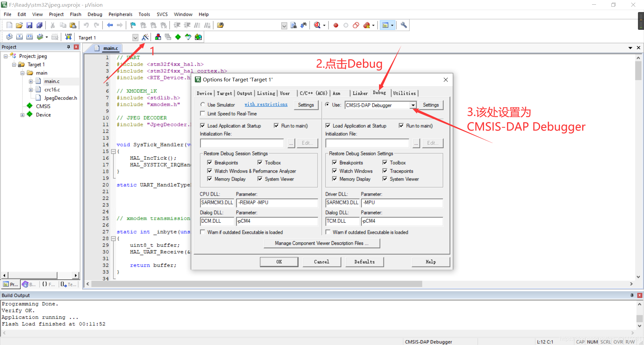Select the Use Simulator radio button
Viewport: 644px width, 345px height.
click(203, 105)
